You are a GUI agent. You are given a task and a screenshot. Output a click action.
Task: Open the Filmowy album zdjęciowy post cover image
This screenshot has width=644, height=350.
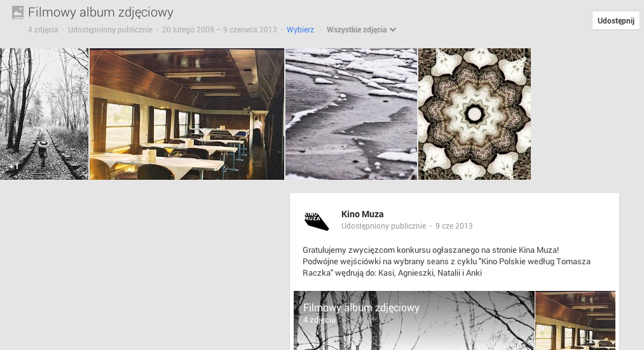click(x=414, y=320)
